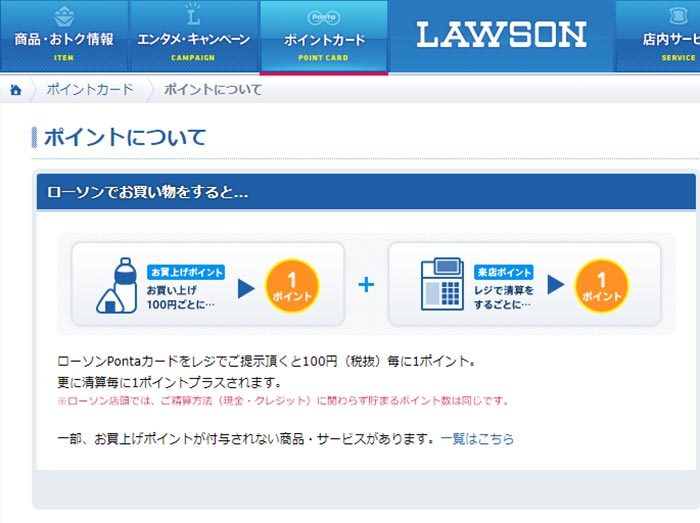This screenshot has width=700, height=523.
Task: Click text レジで清算をするごとに…
Action: 504,297
